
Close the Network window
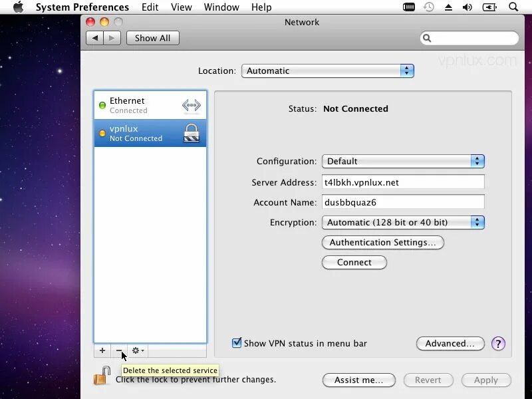(x=90, y=22)
